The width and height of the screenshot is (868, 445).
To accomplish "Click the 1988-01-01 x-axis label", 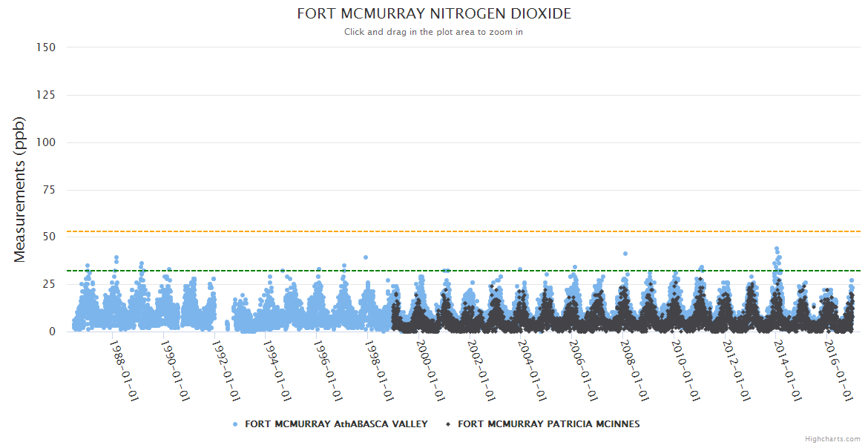I will 125,370.
